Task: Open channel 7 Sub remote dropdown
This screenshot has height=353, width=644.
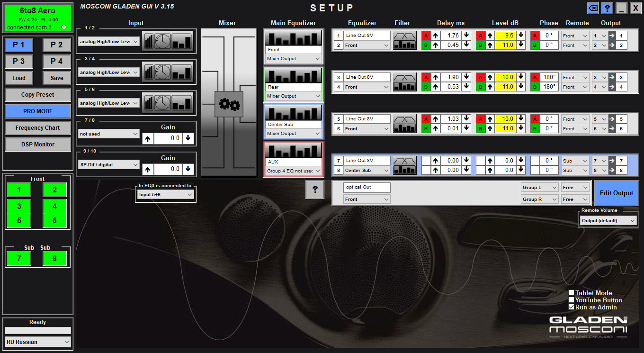Action: click(575, 161)
